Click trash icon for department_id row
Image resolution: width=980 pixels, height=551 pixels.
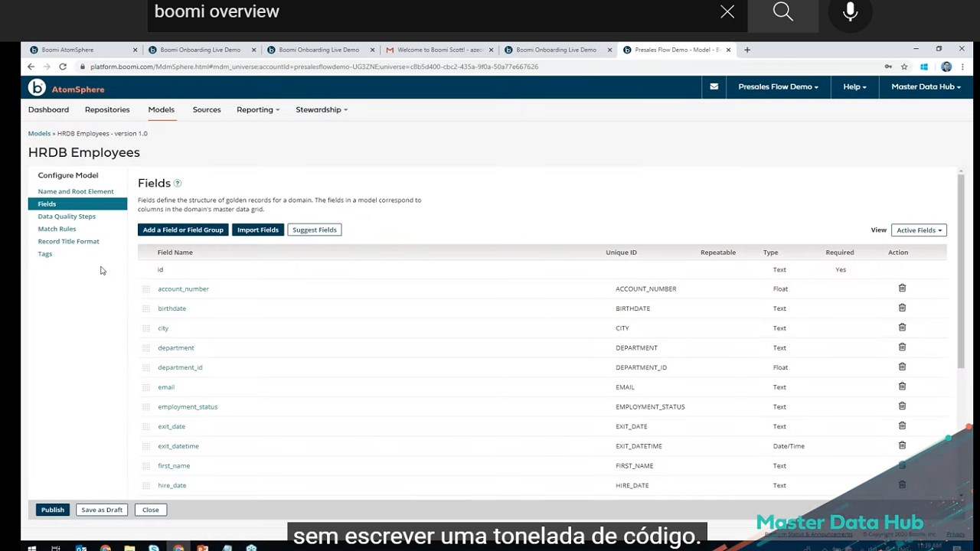(x=902, y=367)
